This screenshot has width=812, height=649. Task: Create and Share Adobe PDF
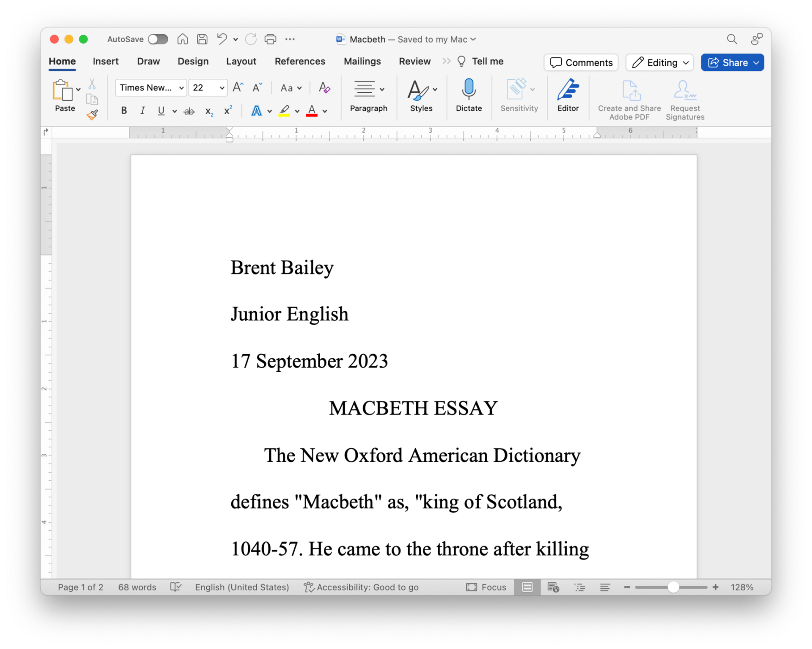click(628, 97)
